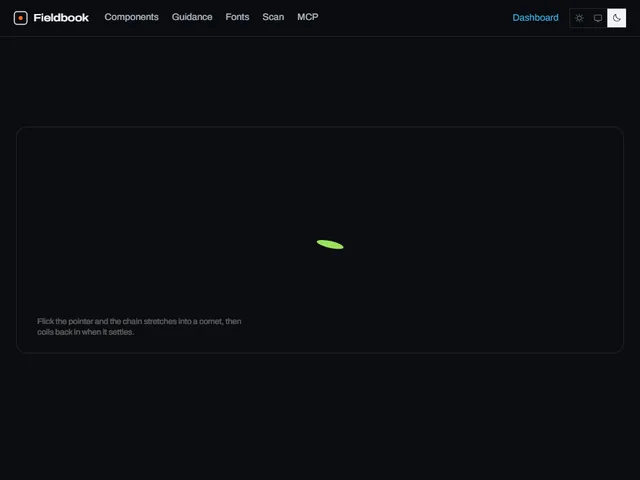Select Scan in the navigation bar

pyautogui.click(x=273, y=17)
